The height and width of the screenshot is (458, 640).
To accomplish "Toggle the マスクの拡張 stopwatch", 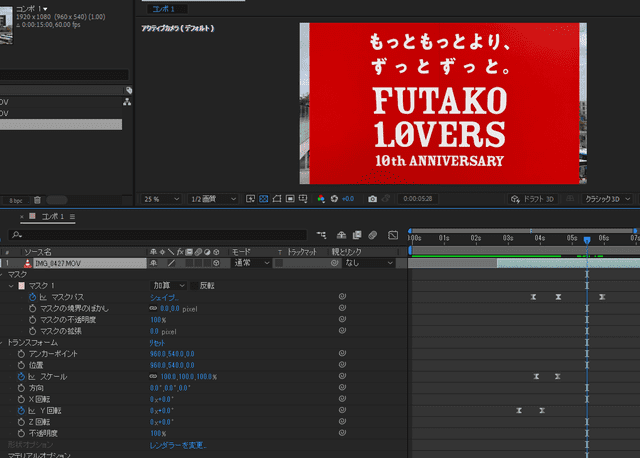I will pos(32,331).
